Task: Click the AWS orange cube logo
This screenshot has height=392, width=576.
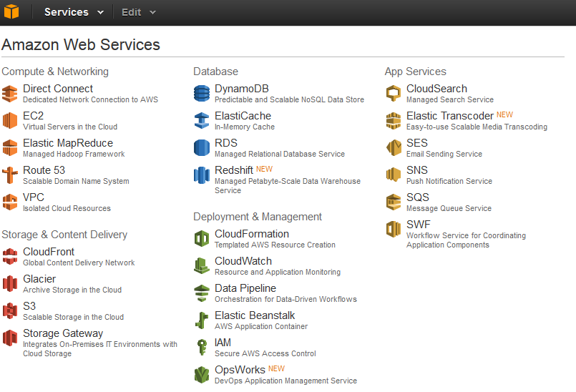Action: (x=12, y=12)
